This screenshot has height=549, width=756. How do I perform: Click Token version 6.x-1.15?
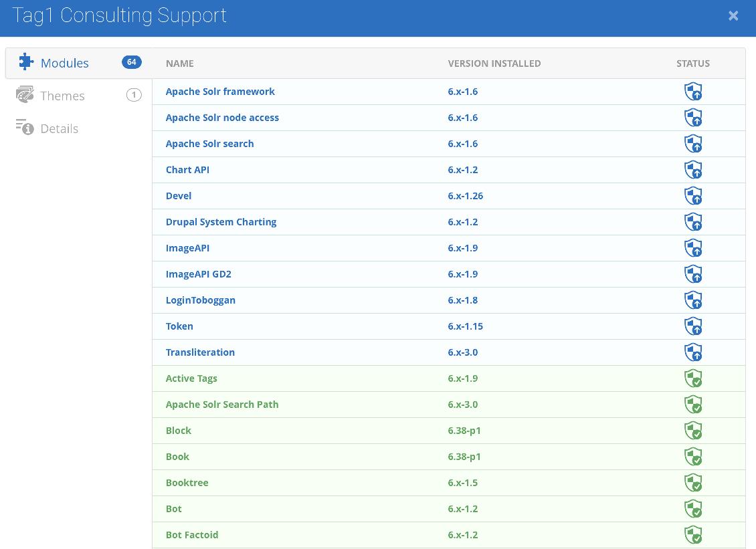click(465, 326)
